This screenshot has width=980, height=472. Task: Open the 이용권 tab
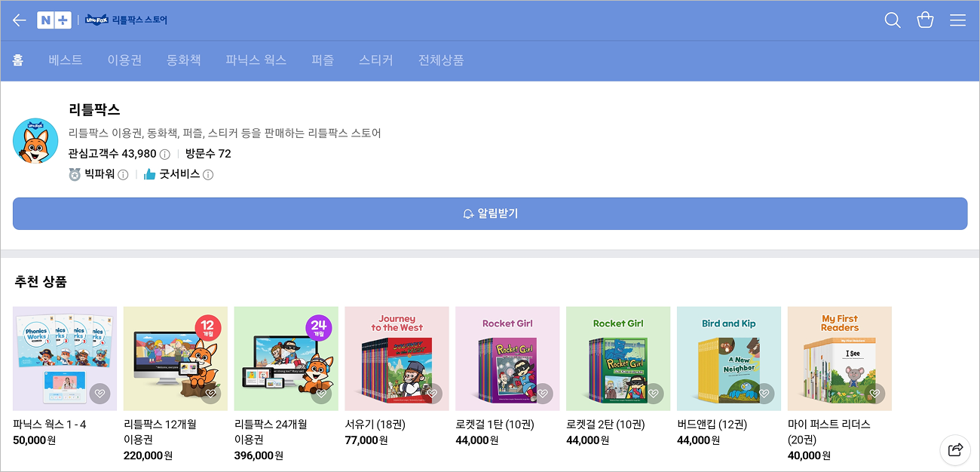[x=124, y=60]
